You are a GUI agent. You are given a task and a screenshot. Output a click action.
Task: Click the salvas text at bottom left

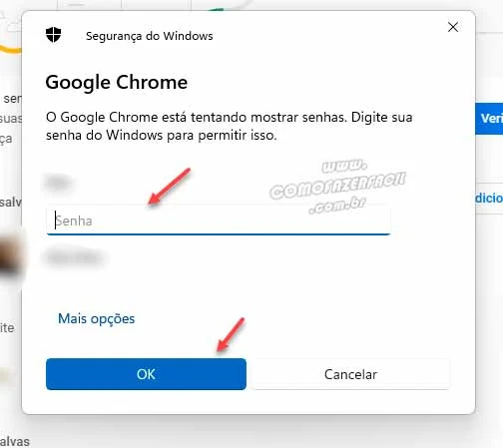point(15,441)
